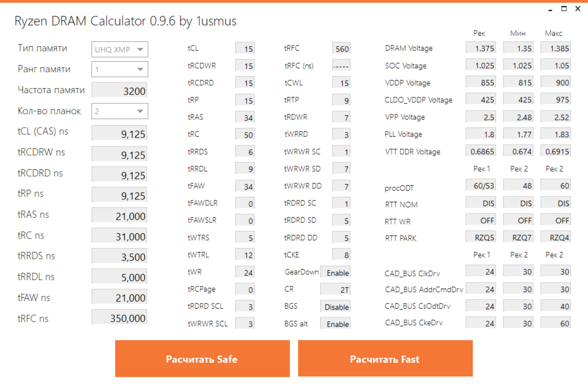Click the Частота памяти input field
The width and height of the screenshot is (588, 387).
[x=119, y=91]
